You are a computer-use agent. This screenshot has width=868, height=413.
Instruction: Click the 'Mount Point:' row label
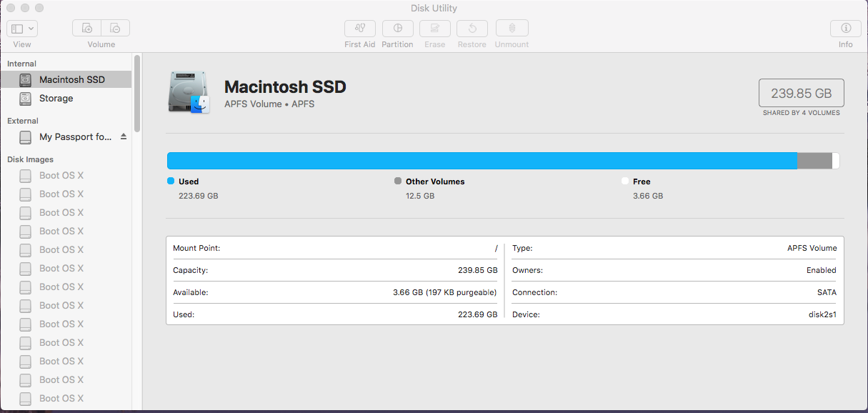point(196,248)
